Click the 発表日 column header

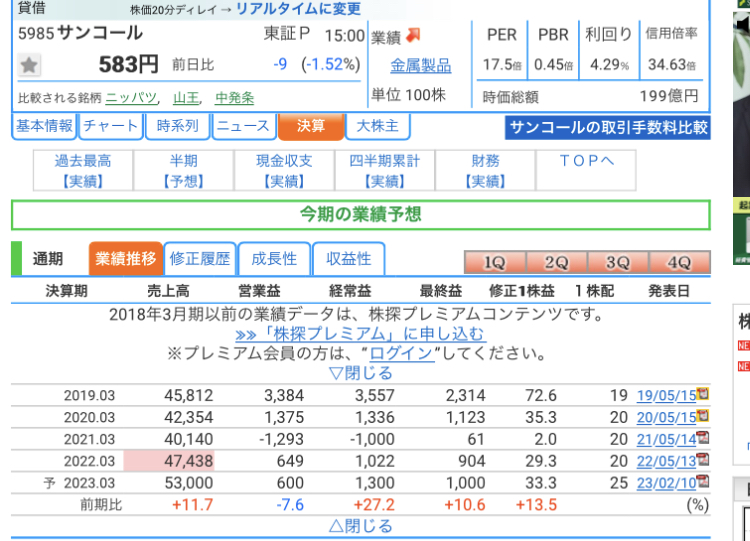[x=669, y=291]
